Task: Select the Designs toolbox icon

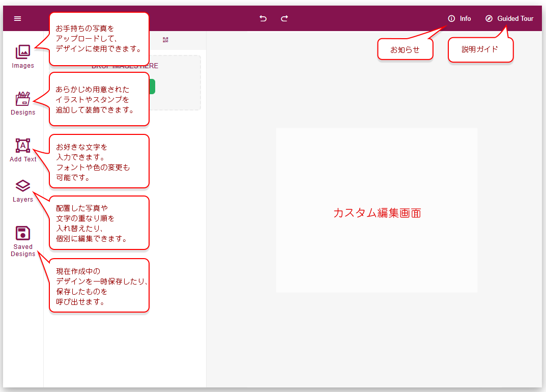Action: coord(23,99)
